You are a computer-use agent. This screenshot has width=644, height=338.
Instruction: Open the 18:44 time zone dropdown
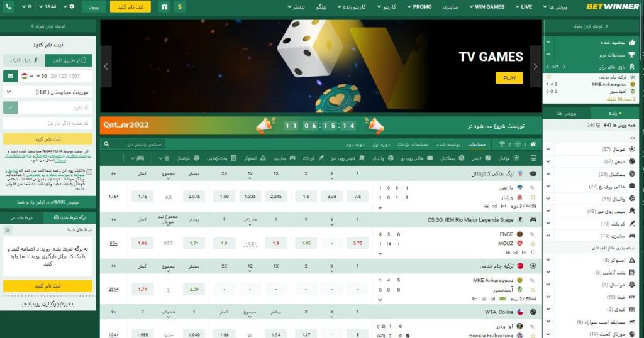[47, 6]
